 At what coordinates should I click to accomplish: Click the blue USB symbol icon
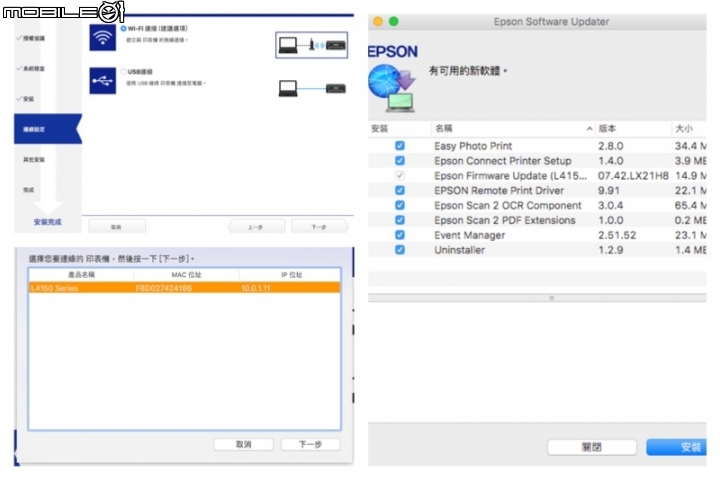102,81
